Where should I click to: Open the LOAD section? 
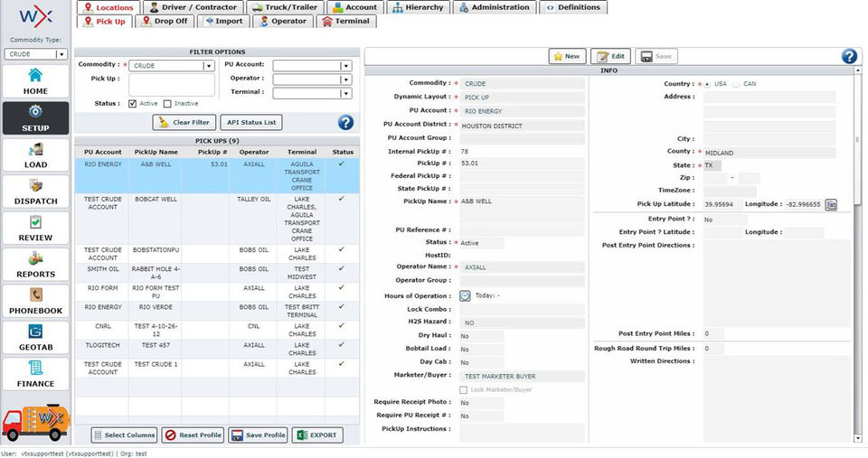click(x=35, y=154)
